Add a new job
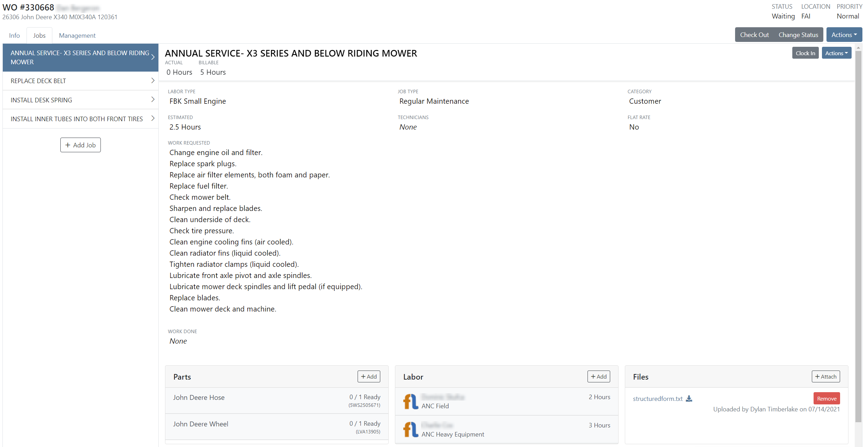 pyautogui.click(x=81, y=145)
